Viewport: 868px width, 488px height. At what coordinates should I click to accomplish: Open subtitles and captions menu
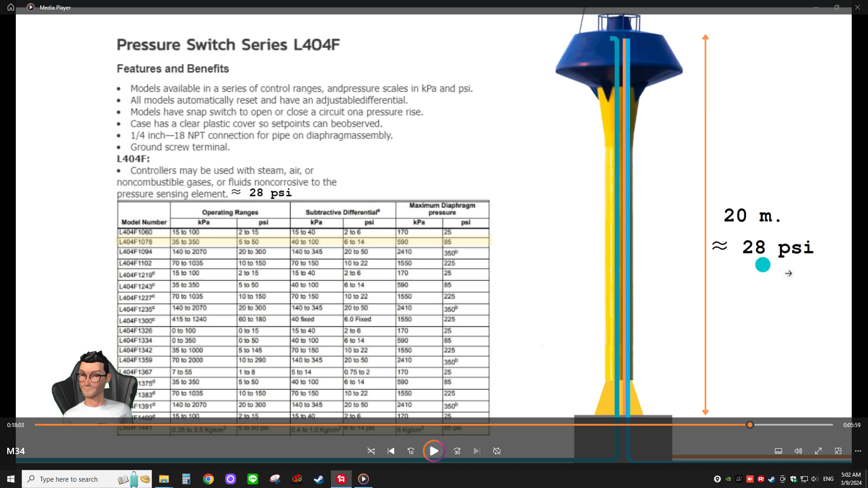coord(778,451)
